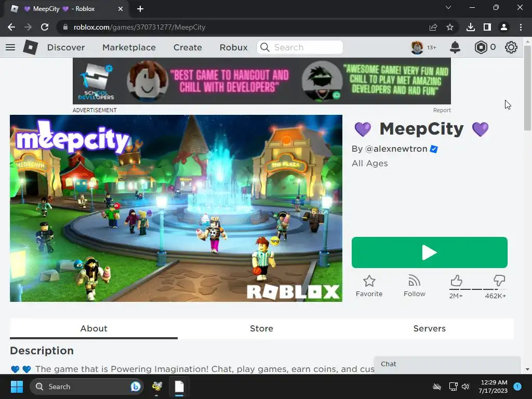This screenshot has height=399, width=532.
Task: Go back to the previous page
Action: 11,27
